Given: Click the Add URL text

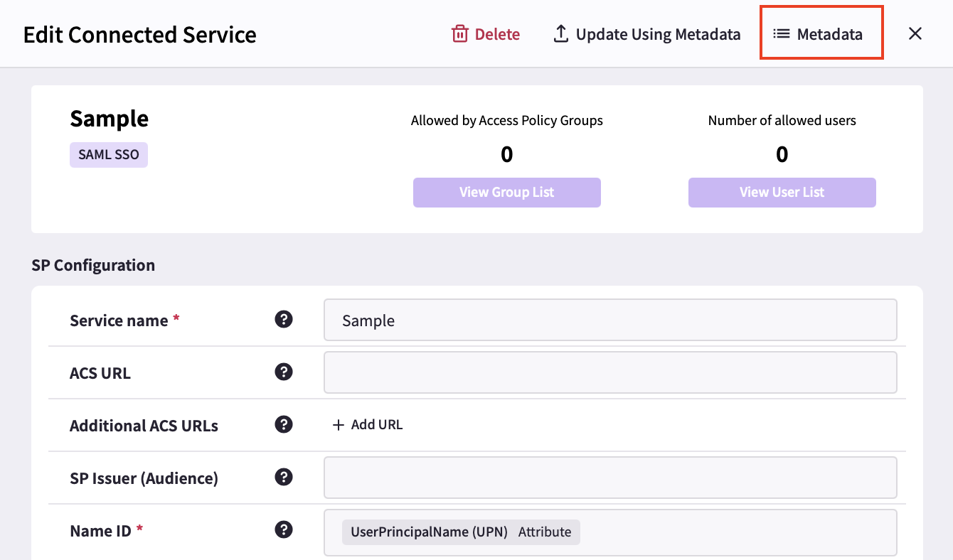Looking at the screenshot, I should click(377, 425).
